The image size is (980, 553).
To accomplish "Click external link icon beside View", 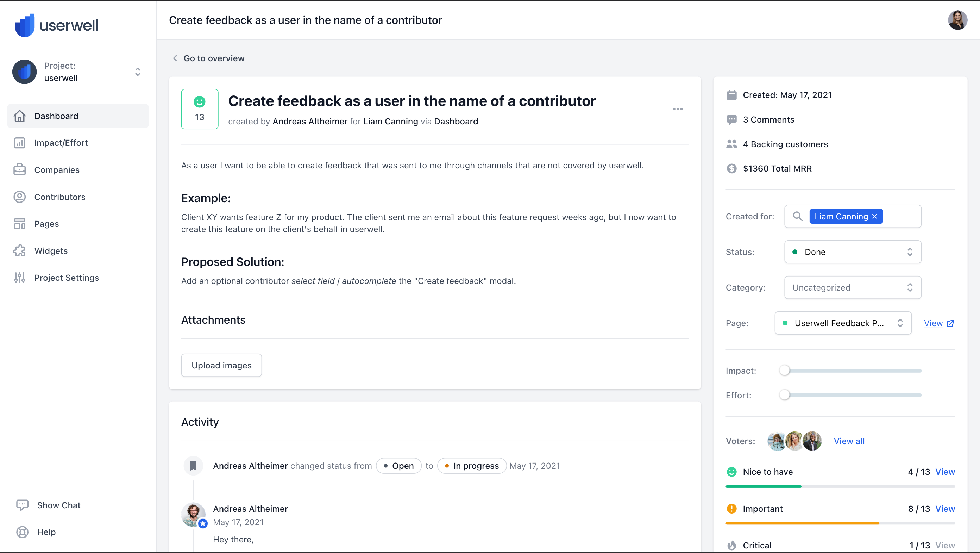I will pos(950,323).
